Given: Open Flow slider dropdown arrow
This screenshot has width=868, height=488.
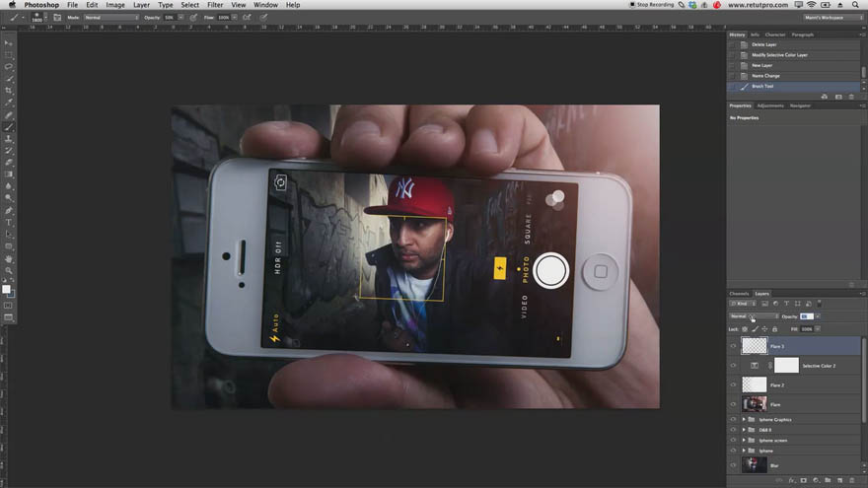Looking at the screenshot, I should coord(234,18).
